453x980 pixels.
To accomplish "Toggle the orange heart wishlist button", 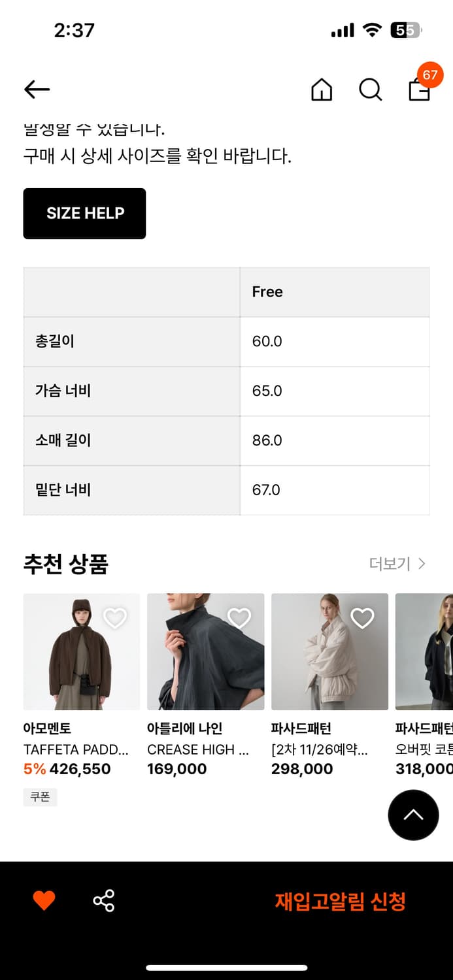I will pos(44,900).
